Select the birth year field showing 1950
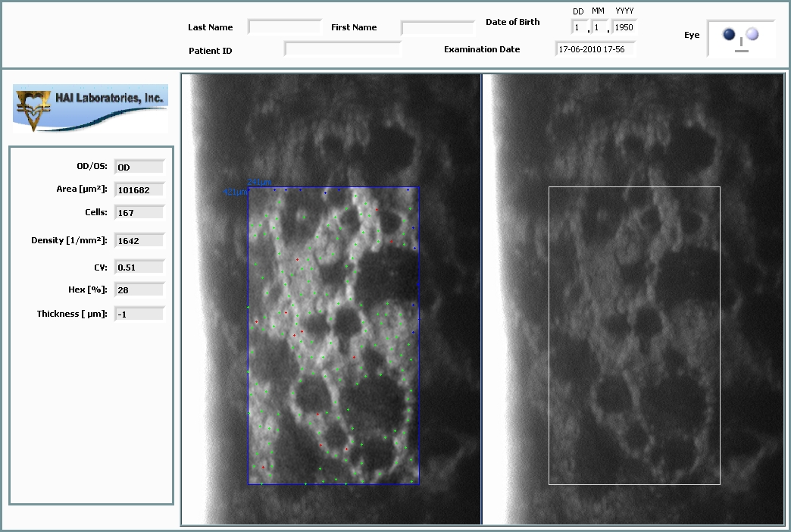Image resolution: width=791 pixels, height=532 pixels. [624, 27]
